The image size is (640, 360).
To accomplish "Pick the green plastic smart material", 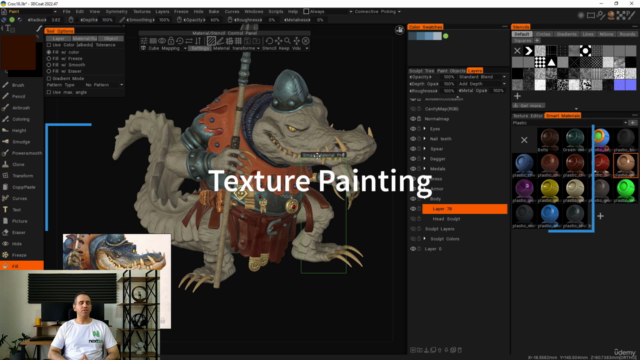I will point(625,190).
